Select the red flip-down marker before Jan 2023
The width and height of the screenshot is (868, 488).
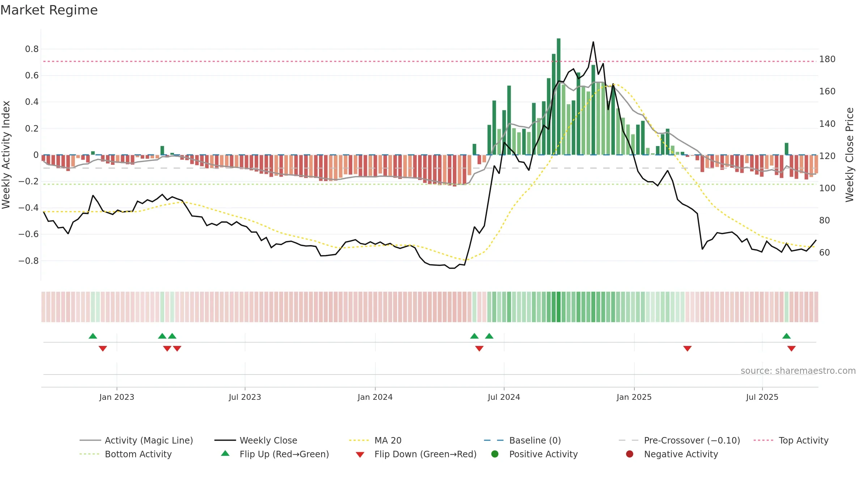[103, 348]
